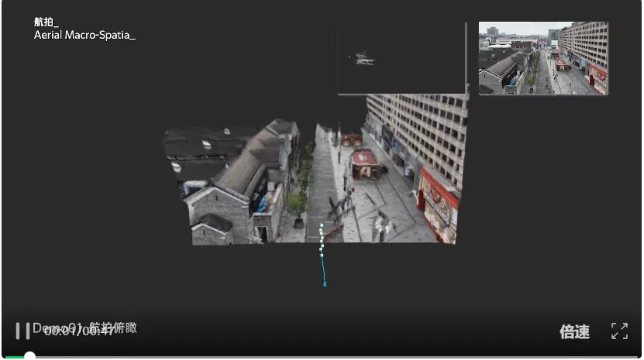This screenshot has height=360, width=644.
Task: Click the 航拍_ heading label
Action: [x=46, y=22]
